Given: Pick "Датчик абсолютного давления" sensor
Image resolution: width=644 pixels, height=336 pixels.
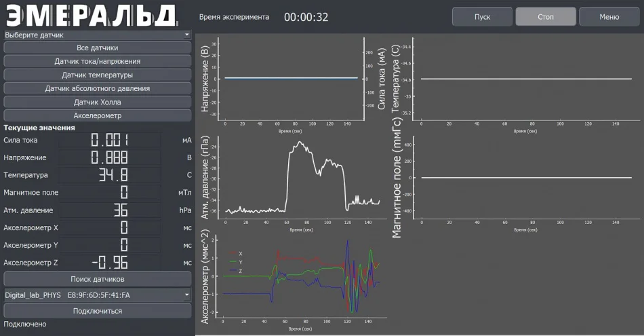Looking at the screenshot, I should coord(97,88).
